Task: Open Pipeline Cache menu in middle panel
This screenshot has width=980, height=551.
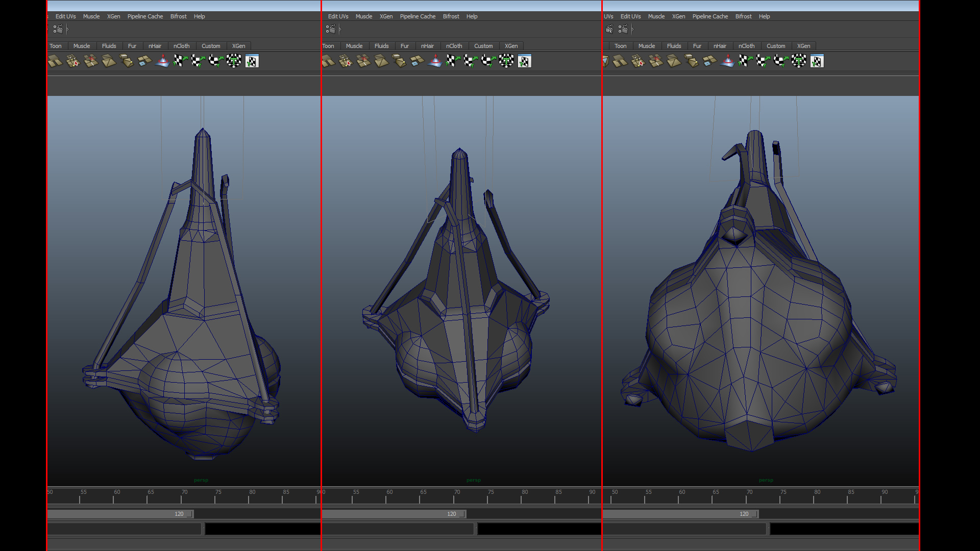Action: click(418, 16)
